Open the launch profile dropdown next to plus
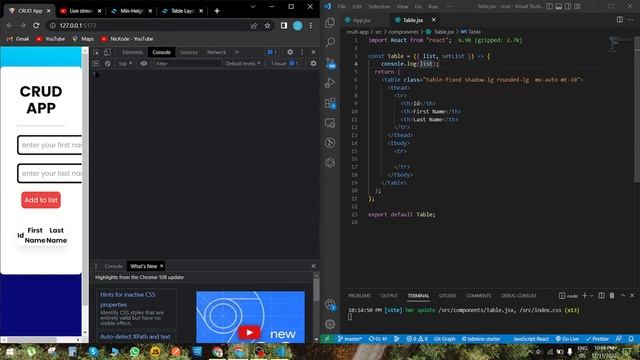The height and width of the screenshot is (360, 640). (x=591, y=296)
